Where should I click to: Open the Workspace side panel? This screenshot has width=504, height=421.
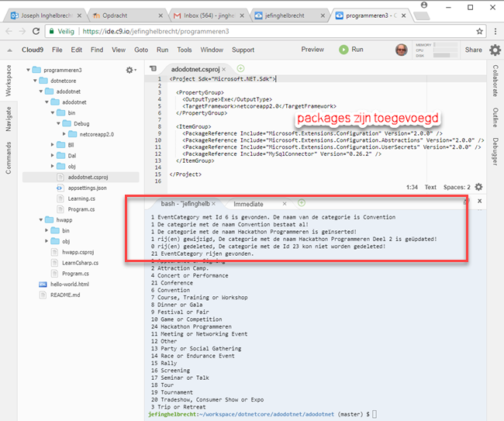pos(9,81)
